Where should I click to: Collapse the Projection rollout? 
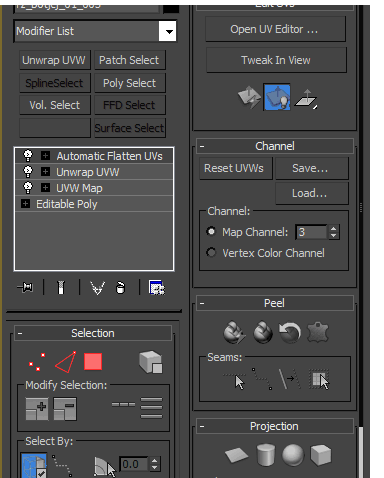click(x=202, y=426)
